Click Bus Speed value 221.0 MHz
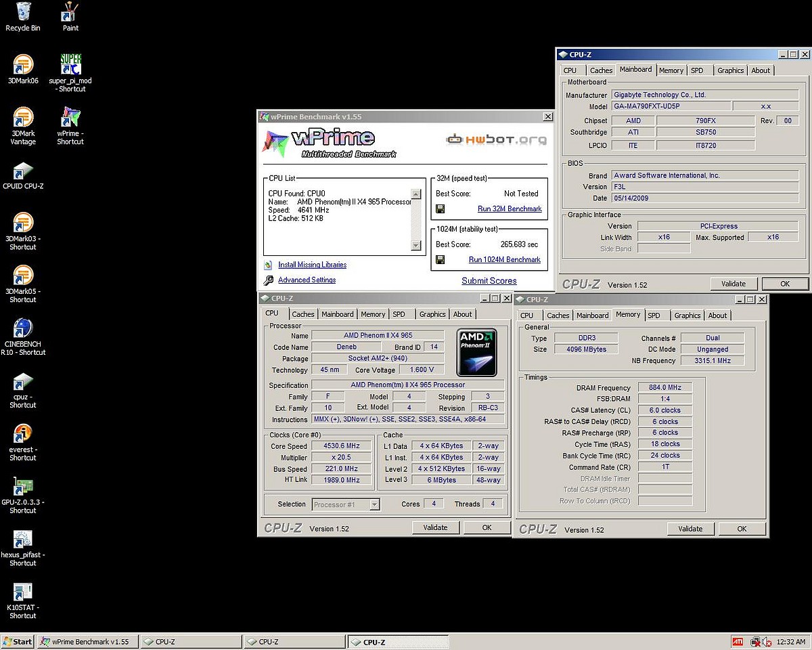The image size is (812, 650). pyautogui.click(x=341, y=469)
